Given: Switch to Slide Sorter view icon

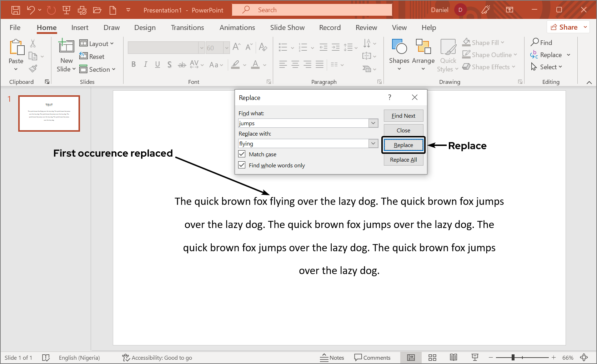Looking at the screenshot, I should click(432, 358).
